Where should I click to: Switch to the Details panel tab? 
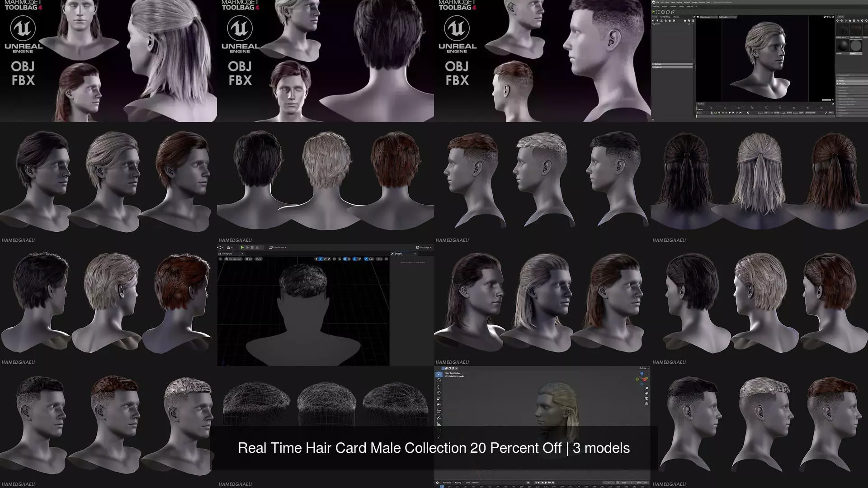coord(398,253)
